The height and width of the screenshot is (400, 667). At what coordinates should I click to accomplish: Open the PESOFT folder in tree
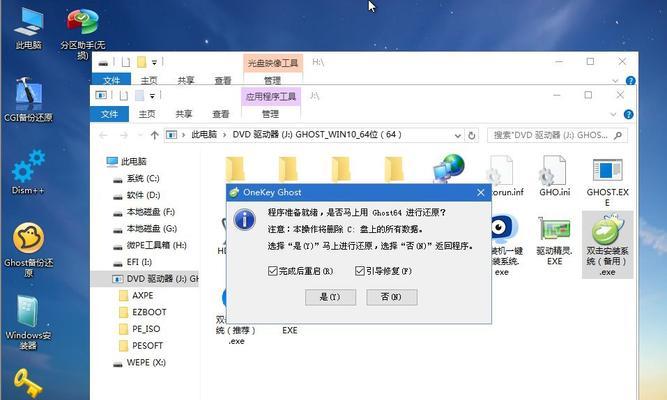141,346
